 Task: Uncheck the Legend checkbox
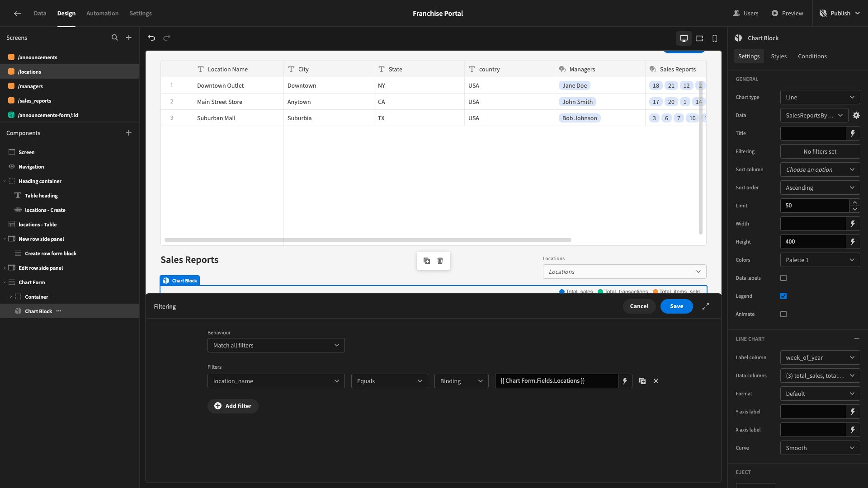coord(783,296)
